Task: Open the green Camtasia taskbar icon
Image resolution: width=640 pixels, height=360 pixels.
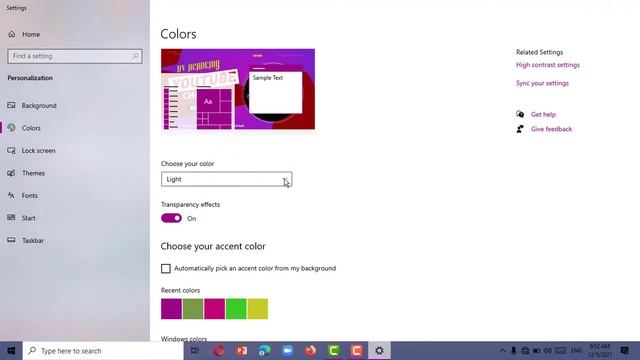Action: (x=333, y=351)
